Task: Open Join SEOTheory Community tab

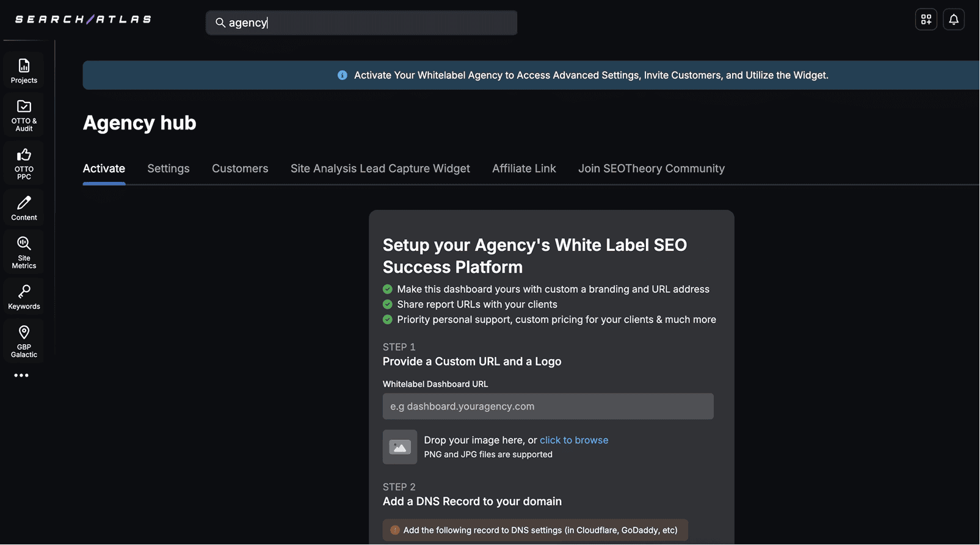Action: click(x=651, y=168)
